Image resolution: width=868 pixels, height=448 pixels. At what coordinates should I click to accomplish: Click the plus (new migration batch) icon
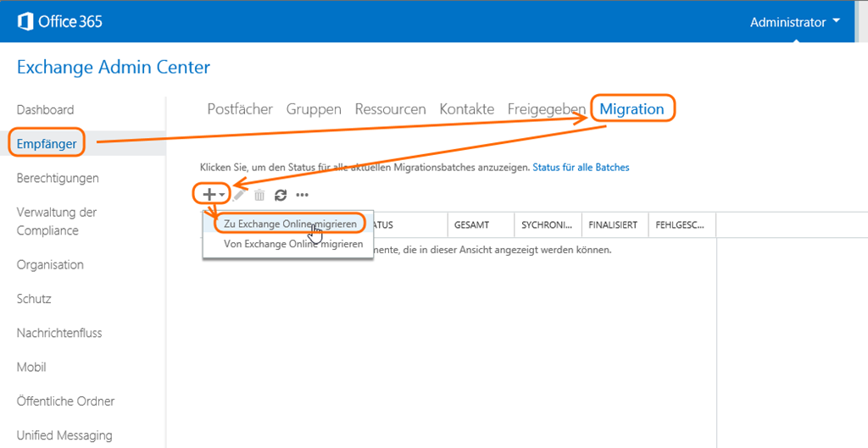[x=209, y=195]
